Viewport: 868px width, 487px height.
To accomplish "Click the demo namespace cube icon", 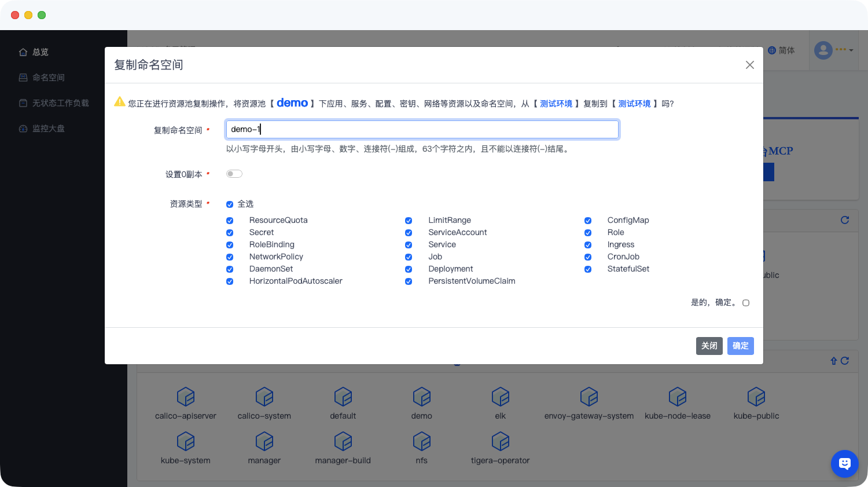I will click(421, 397).
